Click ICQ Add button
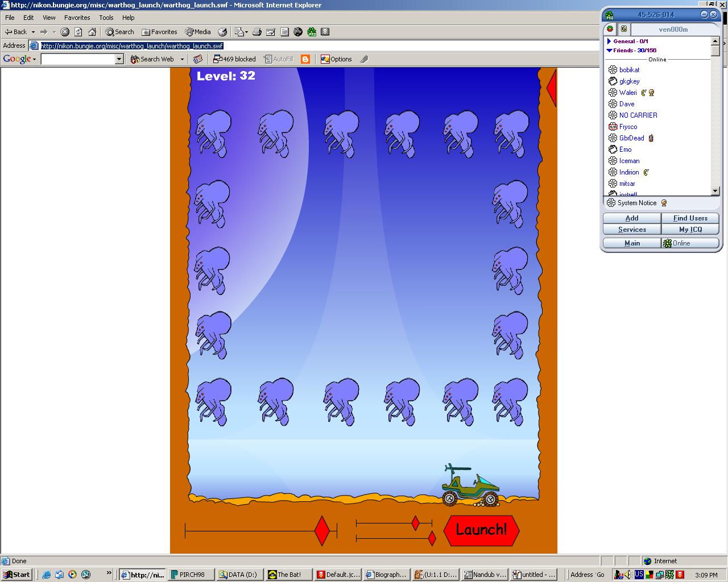 632,218
